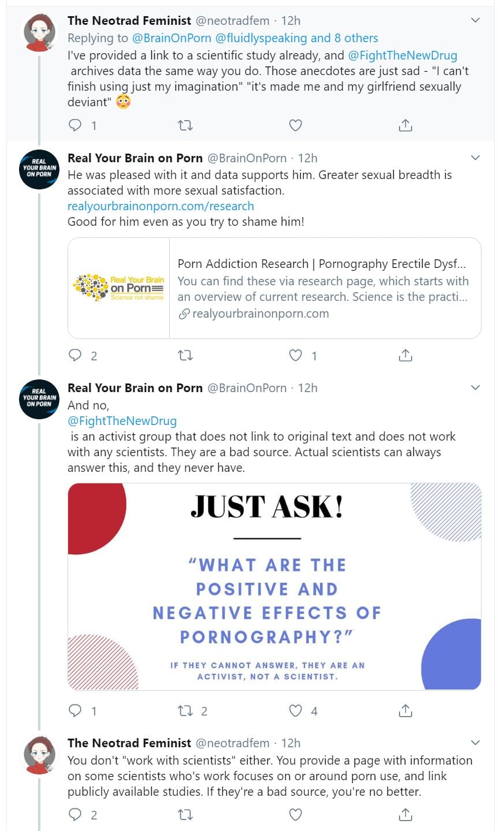Reply to the first Neotrad Feminist tweet
Image resolution: width=504 pixels, height=831 pixels.
[76, 125]
